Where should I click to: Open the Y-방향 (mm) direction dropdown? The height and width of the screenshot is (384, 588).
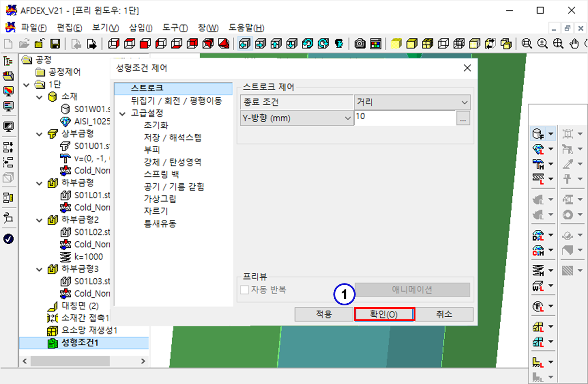click(297, 118)
